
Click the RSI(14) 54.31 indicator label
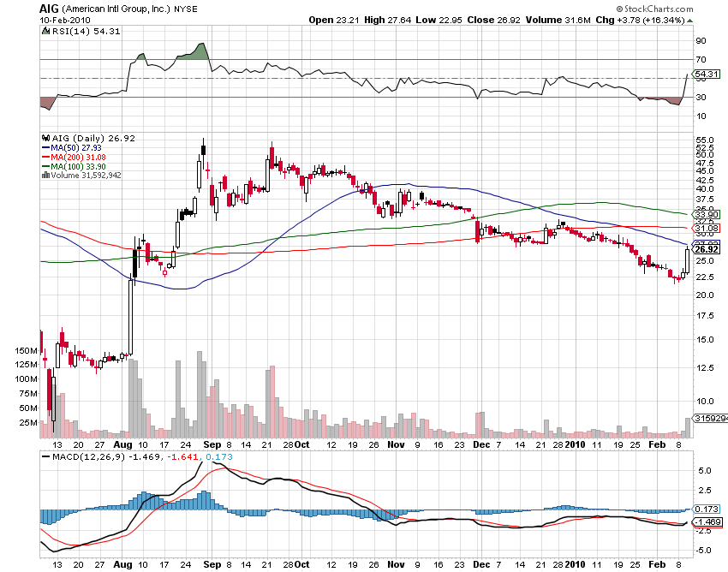click(x=86, y=31)
